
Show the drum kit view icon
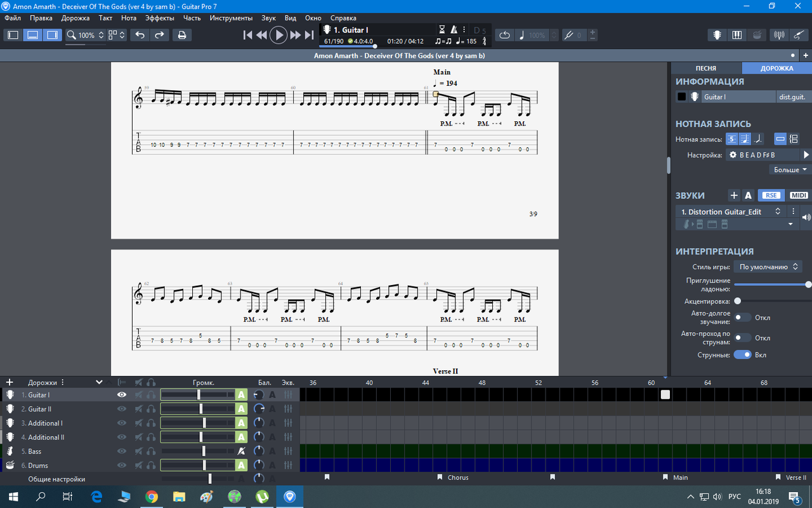(x=757, y=35)
